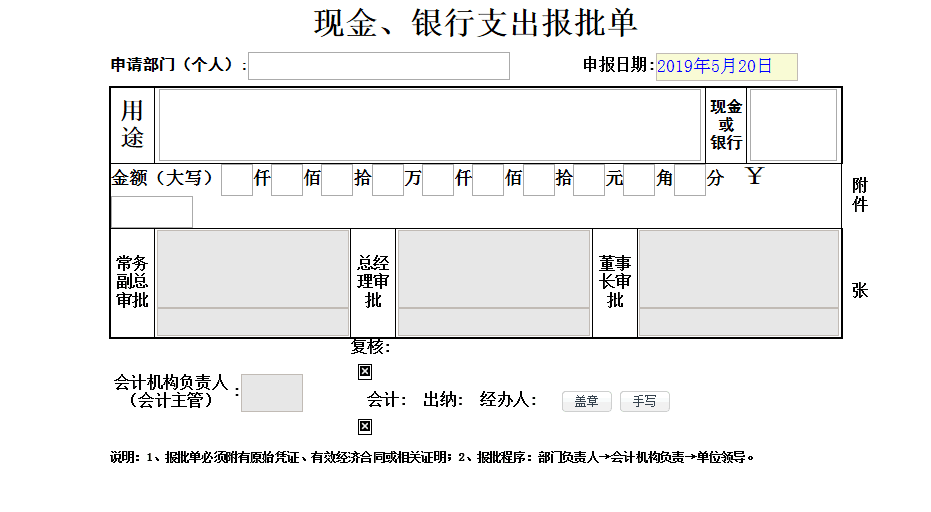Select the digit box before 元
This screenshot has height=512, width=931.
click(588, 181)
